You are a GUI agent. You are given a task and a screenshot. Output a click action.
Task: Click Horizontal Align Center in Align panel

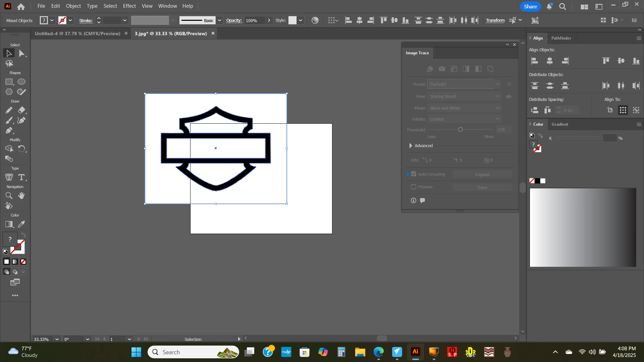click(x=549, y=61)
